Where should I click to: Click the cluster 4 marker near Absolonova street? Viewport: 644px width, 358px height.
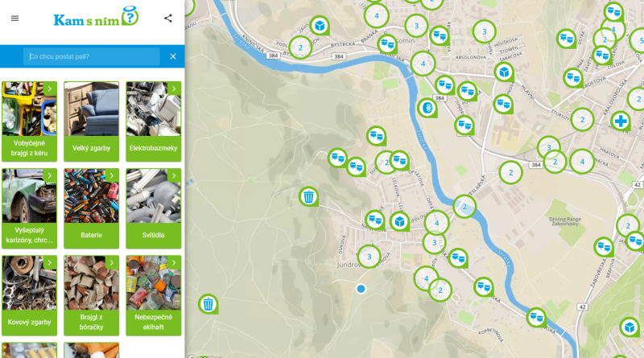pos(423,64)
